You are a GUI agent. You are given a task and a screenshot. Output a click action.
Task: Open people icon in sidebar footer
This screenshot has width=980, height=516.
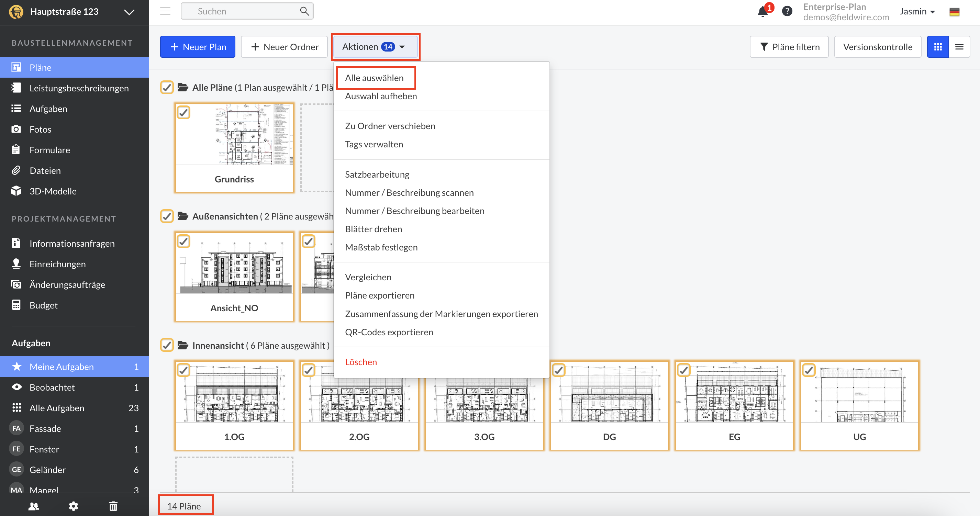34,506
